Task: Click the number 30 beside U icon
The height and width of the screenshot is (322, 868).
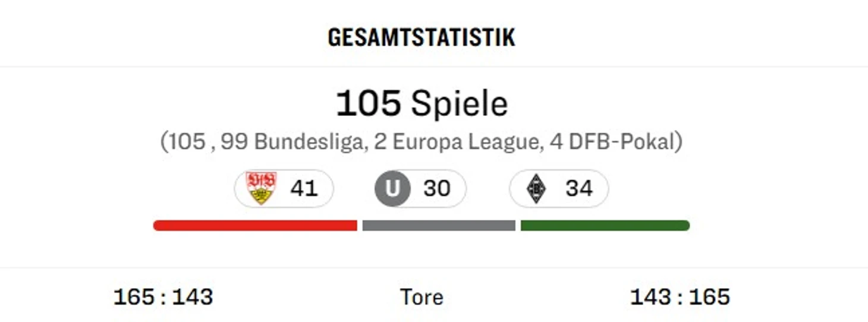Action: pyautogui.click(x=437, y=189)
